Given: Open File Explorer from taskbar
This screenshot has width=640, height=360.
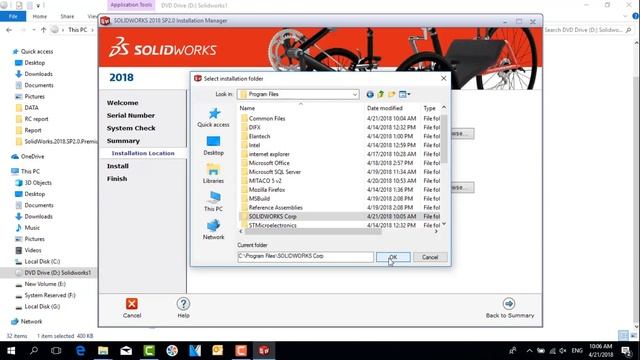Looking at the screenshot, I should [103, 351].
